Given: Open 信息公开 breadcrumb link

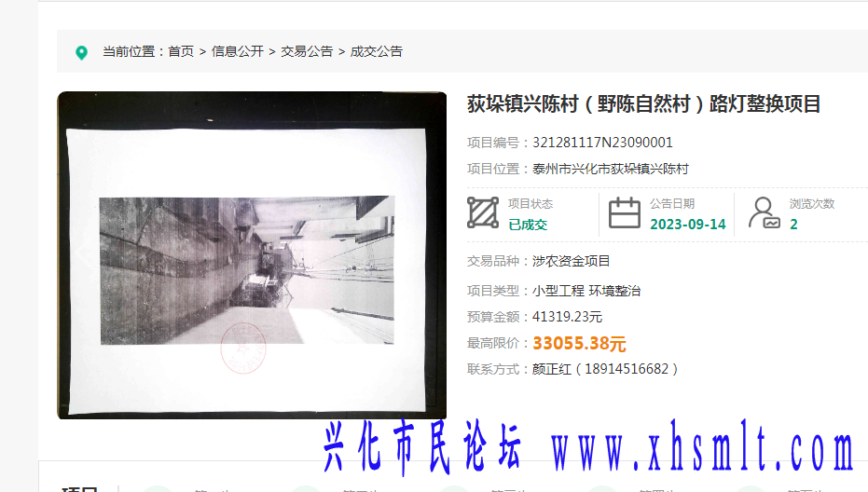Looking at the screenshot, I should tap(238, 51).
